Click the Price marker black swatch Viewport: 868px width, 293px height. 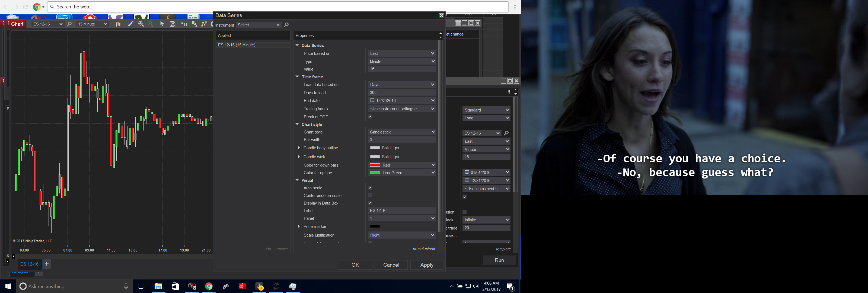click(x=375, y=226)
